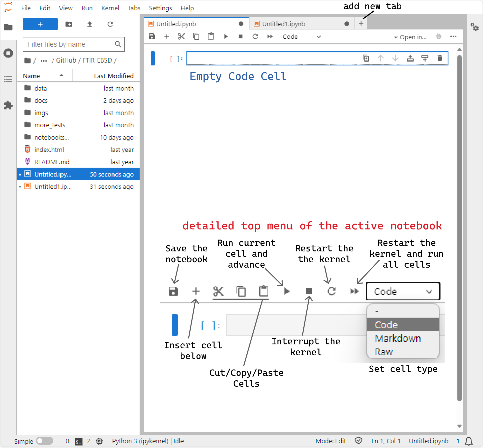This screenshot has width=483, height=448.
Task: Toggle the Simple interface mode switch
Action: [44, 441]
